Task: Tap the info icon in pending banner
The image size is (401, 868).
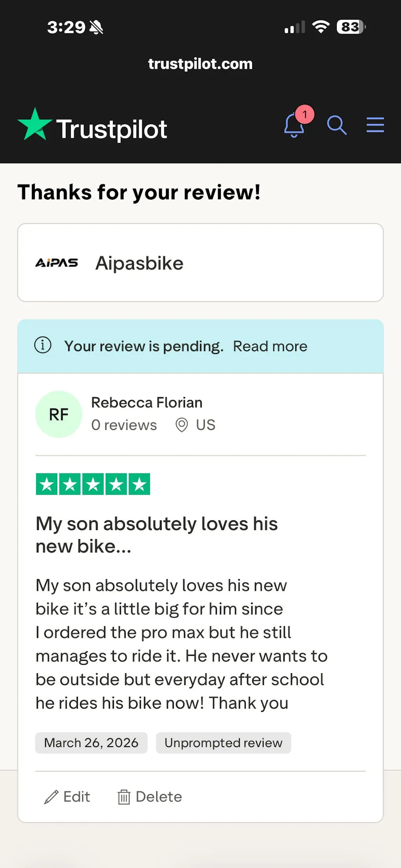Action: tap(43, 345)
